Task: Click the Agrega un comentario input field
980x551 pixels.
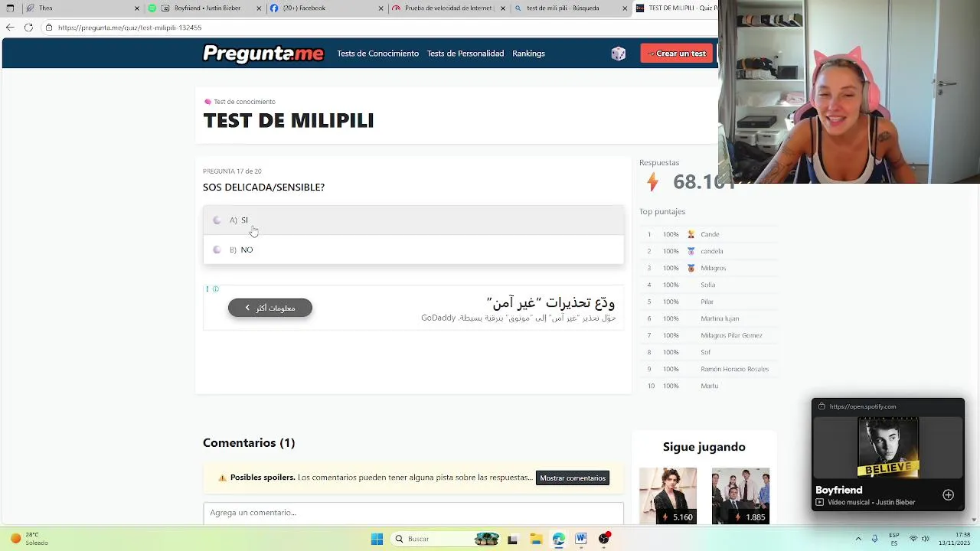Action: tap(413, 513)
